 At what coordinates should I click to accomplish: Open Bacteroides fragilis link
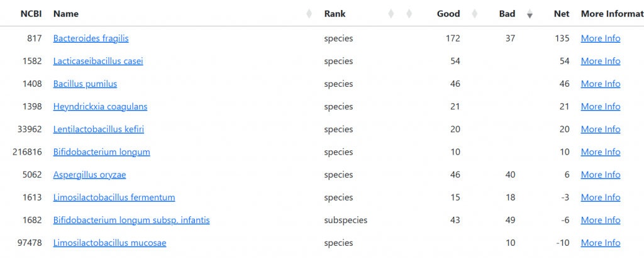91,38
